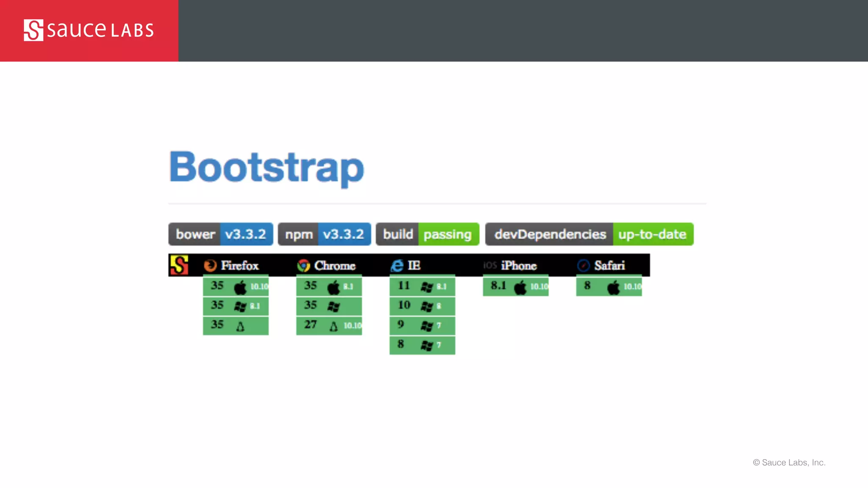The height and width of the screenshot is (488, 868).
Task: Click the build passing badge
Action: [427, 234]
